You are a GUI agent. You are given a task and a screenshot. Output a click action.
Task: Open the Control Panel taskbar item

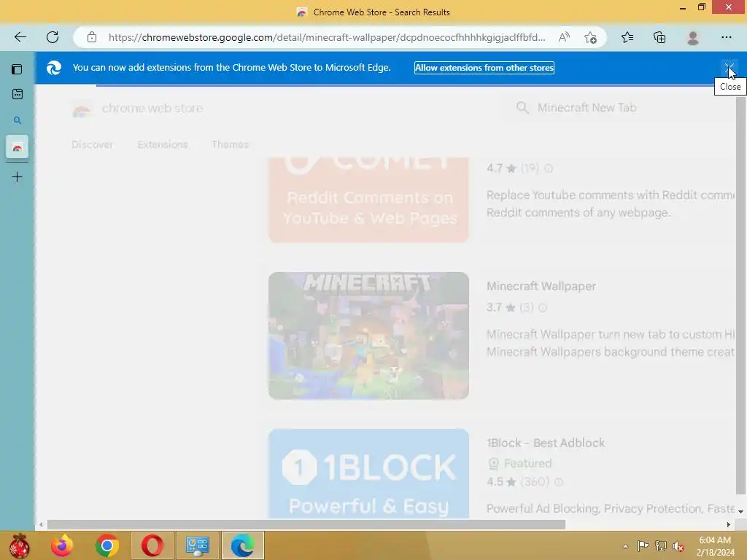pyautogui.click(x=197, y=545)
